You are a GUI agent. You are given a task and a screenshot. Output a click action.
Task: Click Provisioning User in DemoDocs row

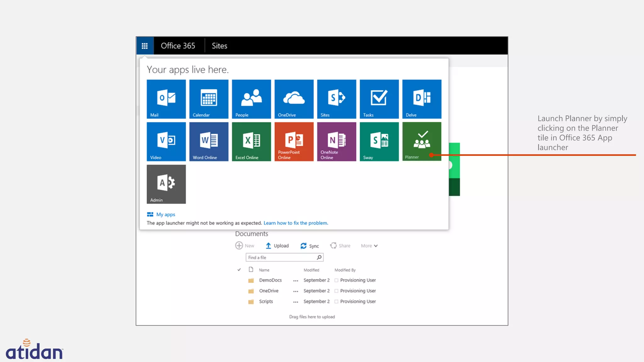(x=358, y=280)
